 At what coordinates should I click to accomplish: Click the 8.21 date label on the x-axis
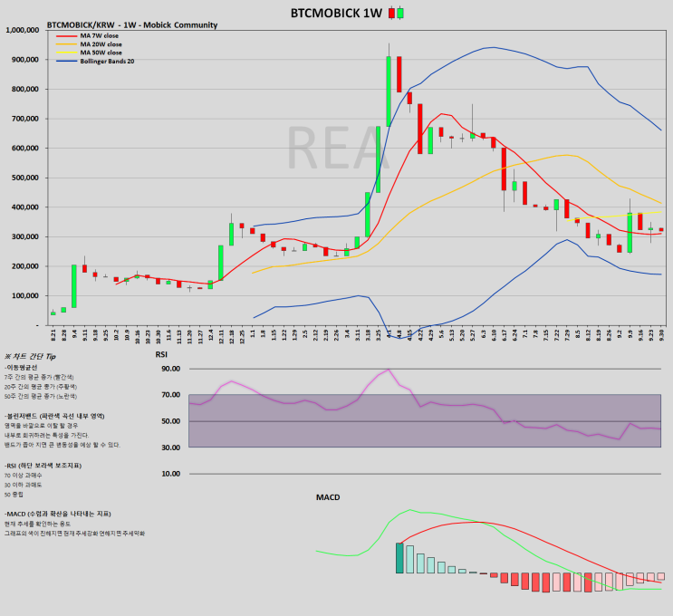click(53, 335)
